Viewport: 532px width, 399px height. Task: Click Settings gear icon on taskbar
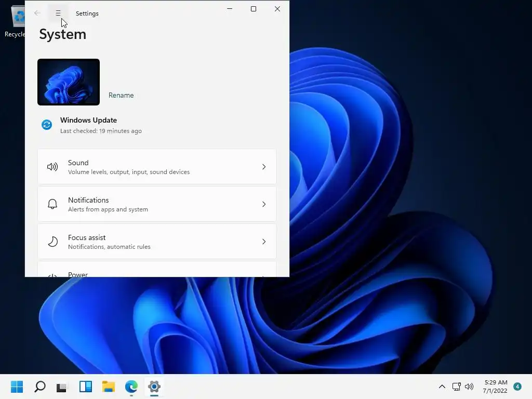coord(154,387)
